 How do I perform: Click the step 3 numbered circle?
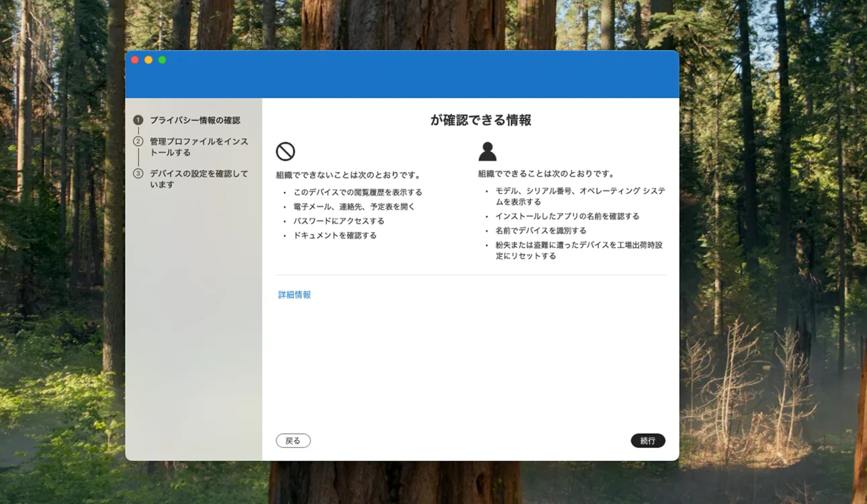(x=138, y=173)
